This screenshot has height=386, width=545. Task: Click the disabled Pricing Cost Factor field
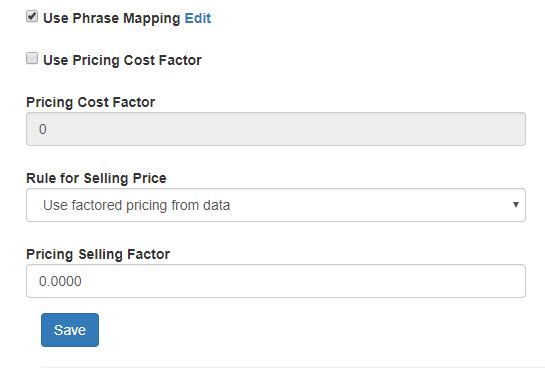276,129
